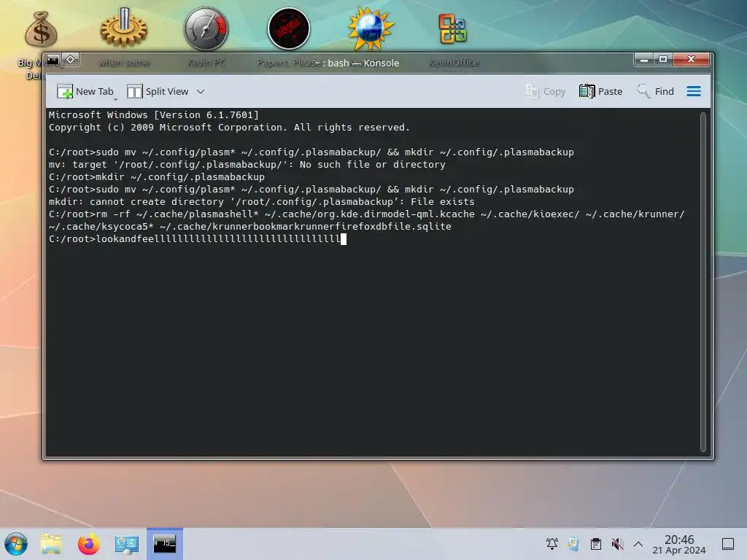Expand the New Tab profile dropdown arrow
747x560 pixels.
(x=115, y=99)
